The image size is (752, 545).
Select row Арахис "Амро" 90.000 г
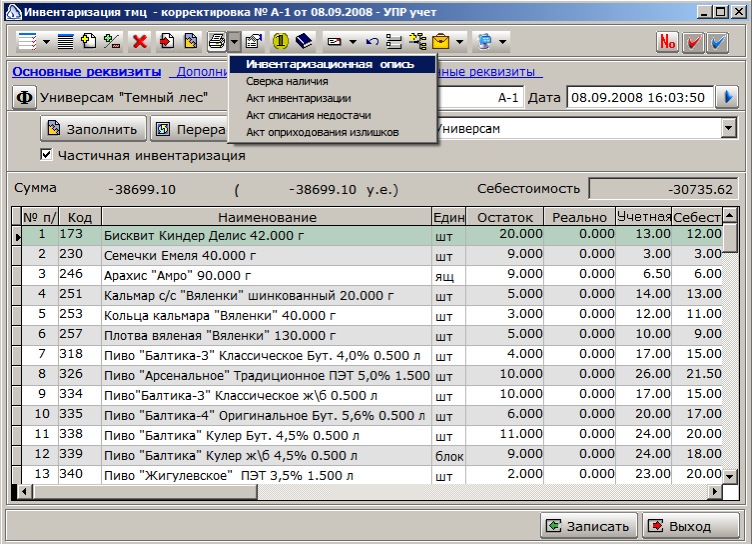point(371,275)
